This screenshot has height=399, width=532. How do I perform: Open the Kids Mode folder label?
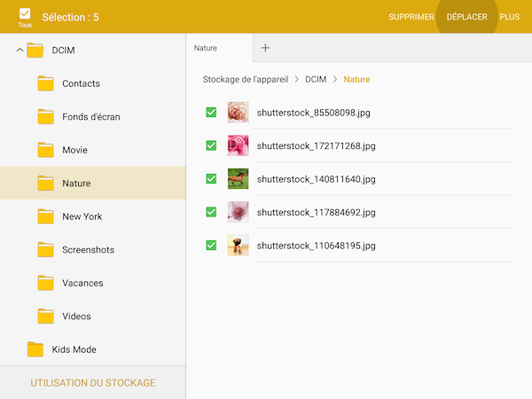(x=74, y=349)
